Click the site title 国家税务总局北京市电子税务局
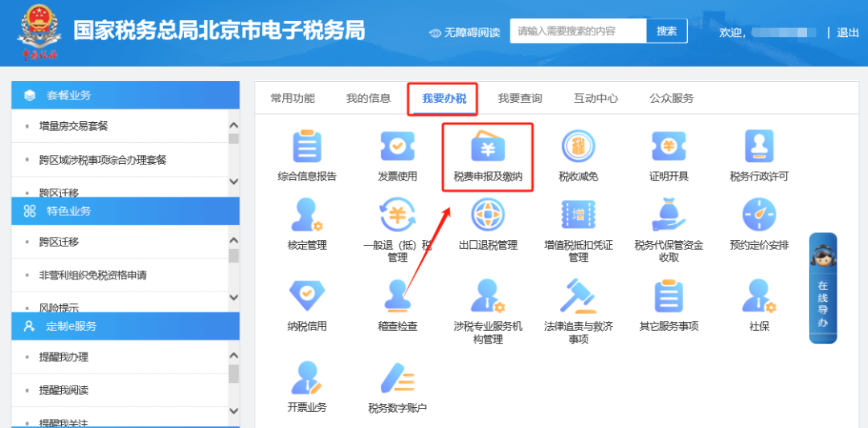 click(x=219, y=31)
